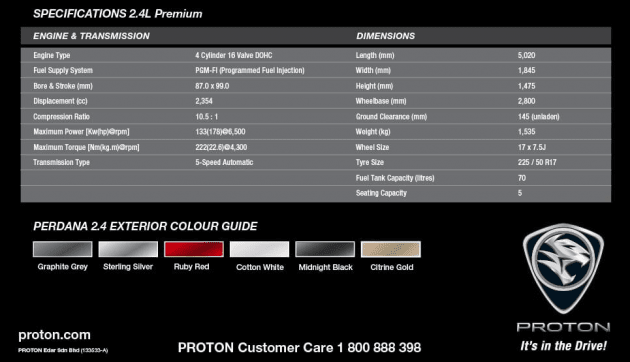
Task: Click the '1,535' weight value
Action: (x=526, y=132)
